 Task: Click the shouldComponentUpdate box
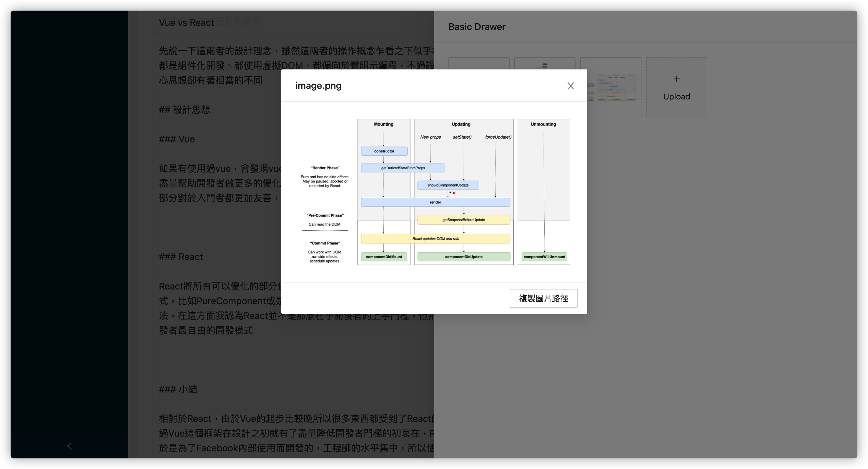coord(448,185)
